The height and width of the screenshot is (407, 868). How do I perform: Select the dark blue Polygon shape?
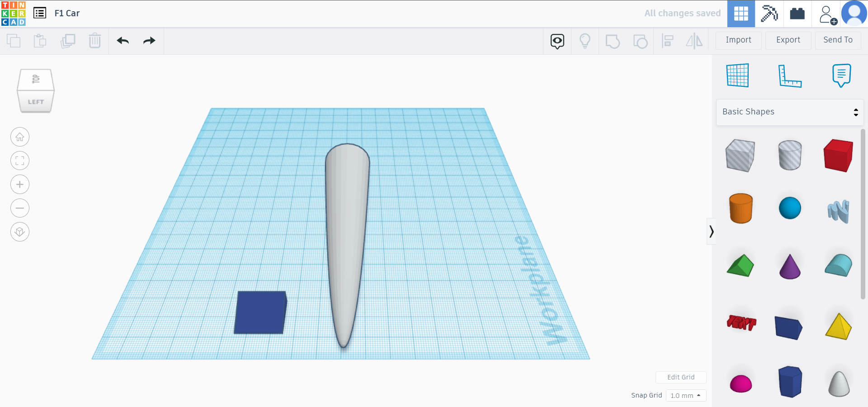point(790,382)
